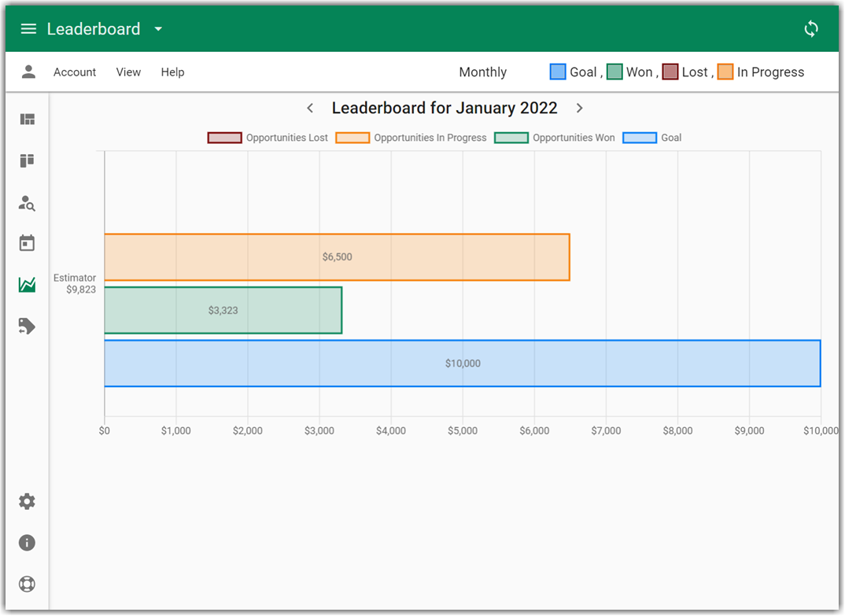
Task: Toggle Opportunities Won legend series
Action: [555, 138]
